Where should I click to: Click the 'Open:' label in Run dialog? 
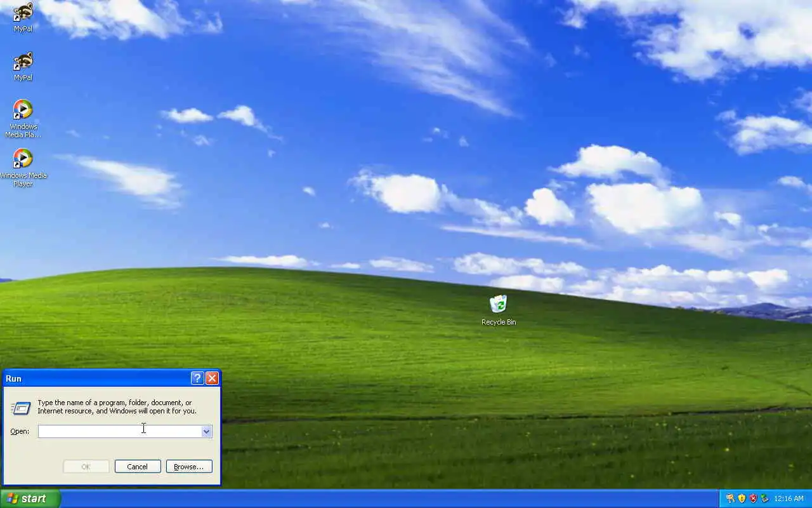(20, 432)
